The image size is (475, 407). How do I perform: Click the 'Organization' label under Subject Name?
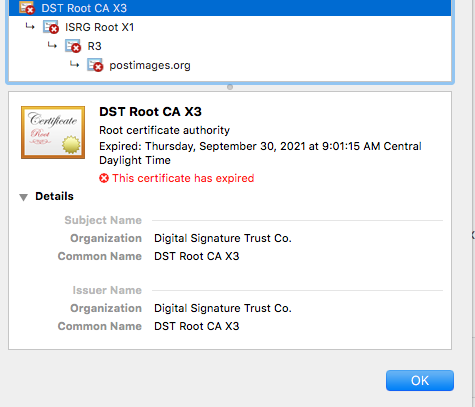tap(106, 238)
